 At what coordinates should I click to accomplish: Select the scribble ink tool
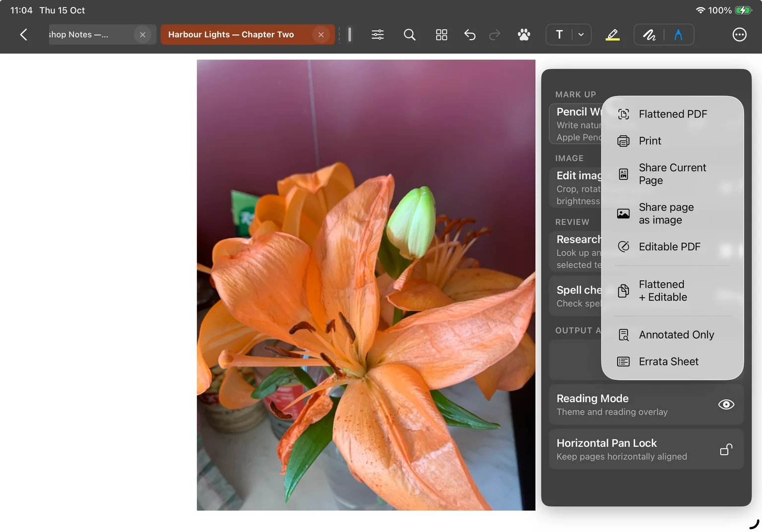point(649,35)
